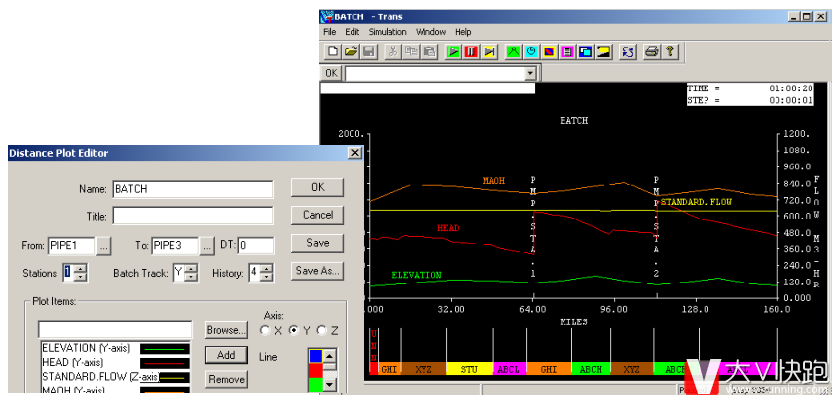Click the Remove plot item button

pos(227,380)
